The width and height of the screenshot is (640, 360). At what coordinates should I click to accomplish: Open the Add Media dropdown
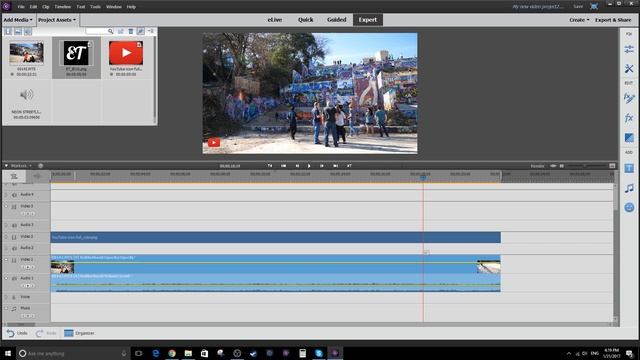click(18, 20)
